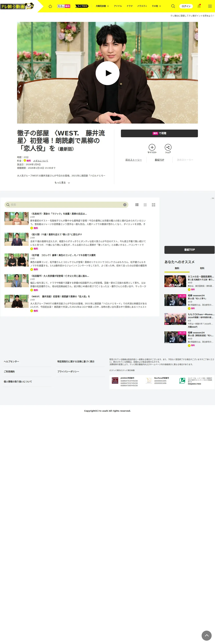Image resolution: width=215 pixels, height=644 pixels.
Task: Click 無料 medal under 名取裕子 episode
Action: click(x=31, y=228)
